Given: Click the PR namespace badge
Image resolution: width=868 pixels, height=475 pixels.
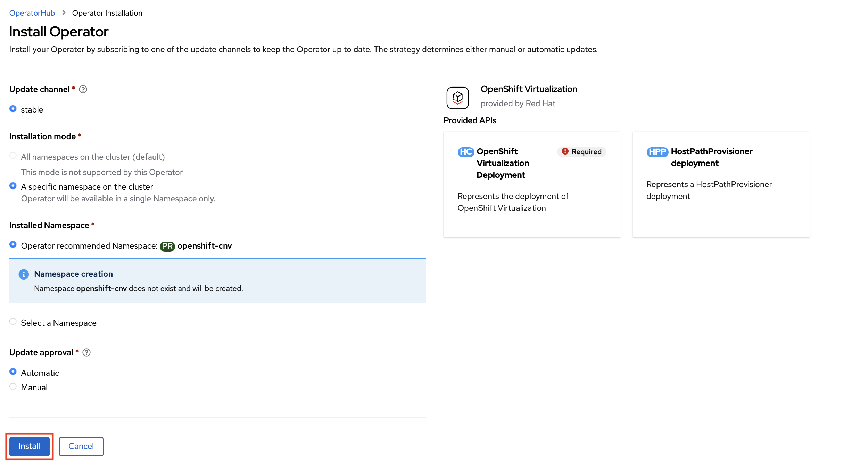Looking at the screenshot, I should pos(167,246).
